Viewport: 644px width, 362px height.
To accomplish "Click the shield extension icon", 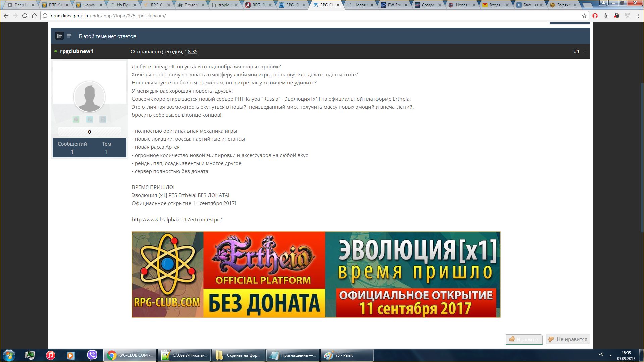I will click(x=627, y=16).
